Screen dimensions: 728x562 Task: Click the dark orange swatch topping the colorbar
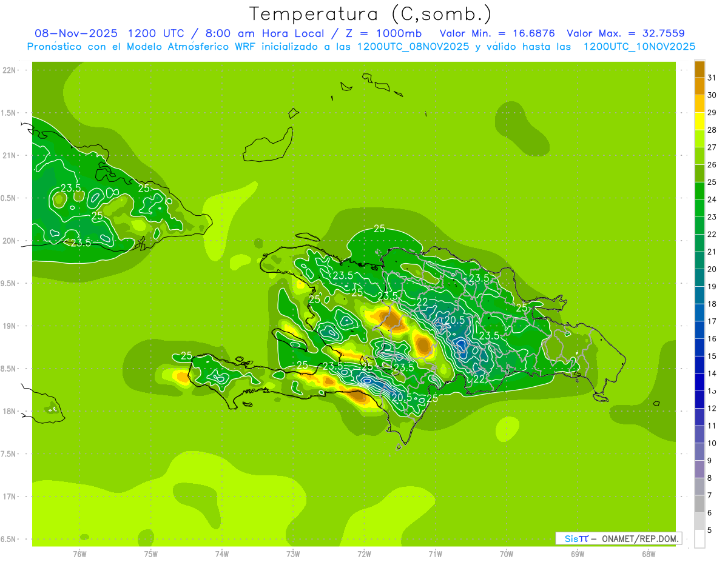click(x=700, y=69)
